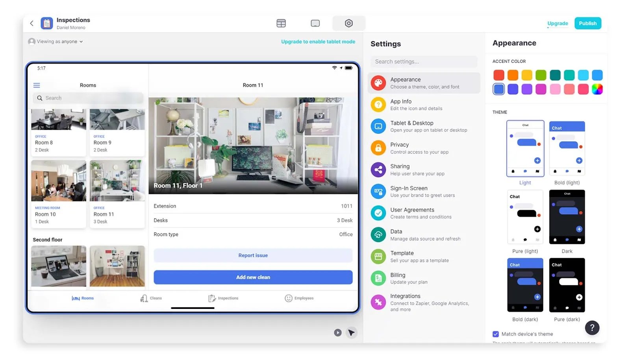This screenshot has width=630, height=364.
Task: Open the Employees tab in preview
Action: 299,298
